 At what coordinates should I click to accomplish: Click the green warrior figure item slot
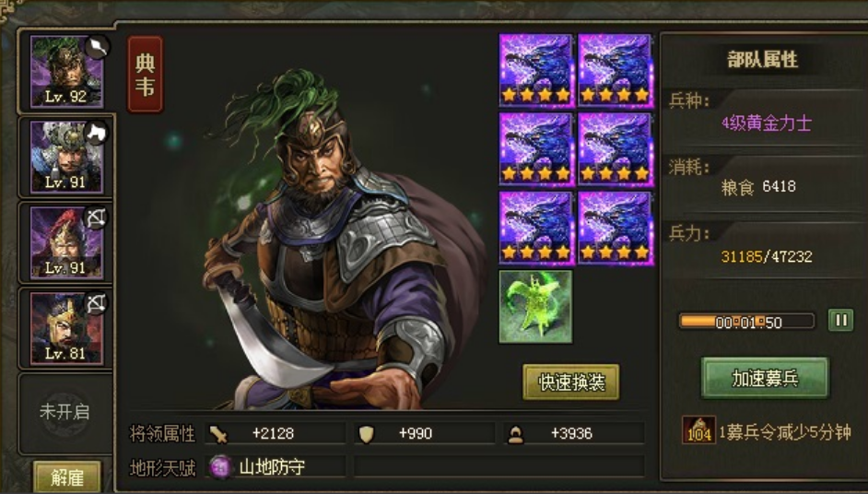(x=536, y=307)
